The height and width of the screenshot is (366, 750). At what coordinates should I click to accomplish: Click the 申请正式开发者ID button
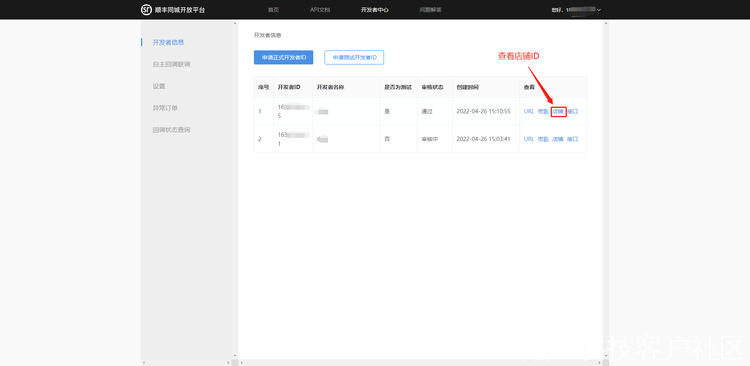click(284, 57)
